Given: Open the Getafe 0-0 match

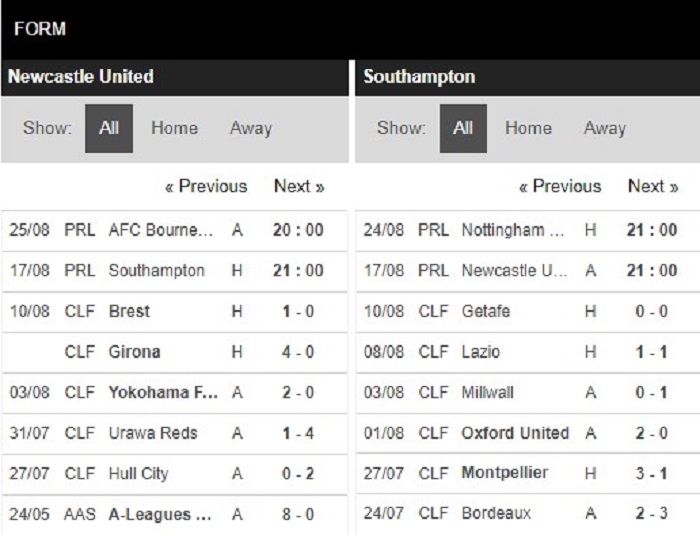Looking at the screenshot, I should click(x=528, y=312).
